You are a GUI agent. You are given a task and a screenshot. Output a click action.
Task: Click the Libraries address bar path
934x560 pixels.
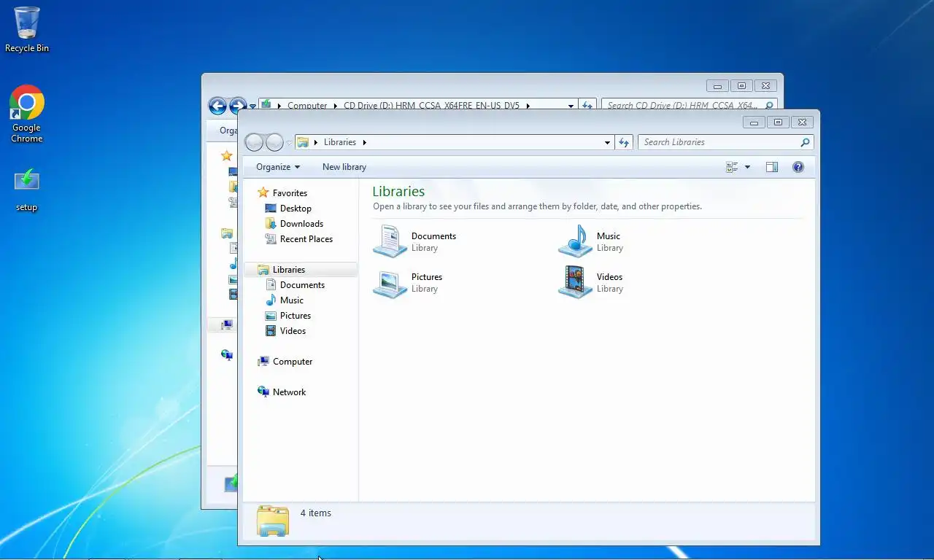453,142
